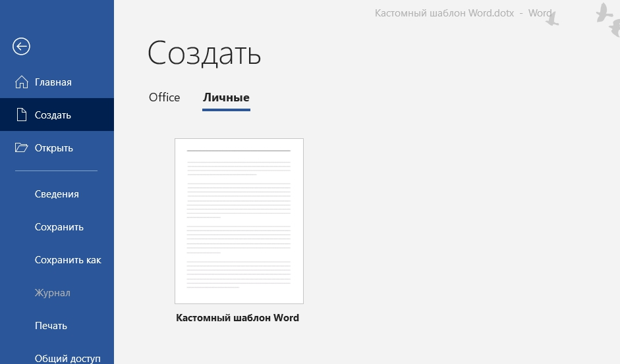Open the Главная page in the sidebar

[x=53, y=82]
